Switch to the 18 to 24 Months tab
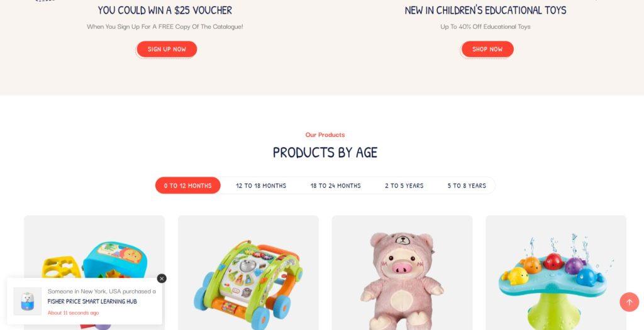 click(x=336, y=185)
